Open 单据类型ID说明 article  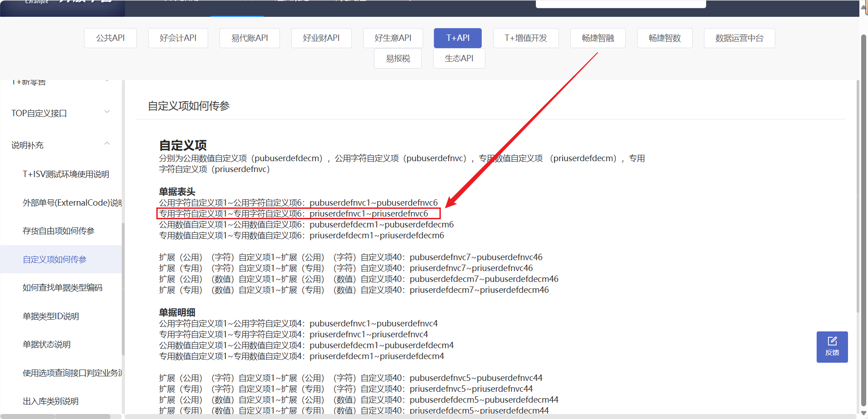51,316
